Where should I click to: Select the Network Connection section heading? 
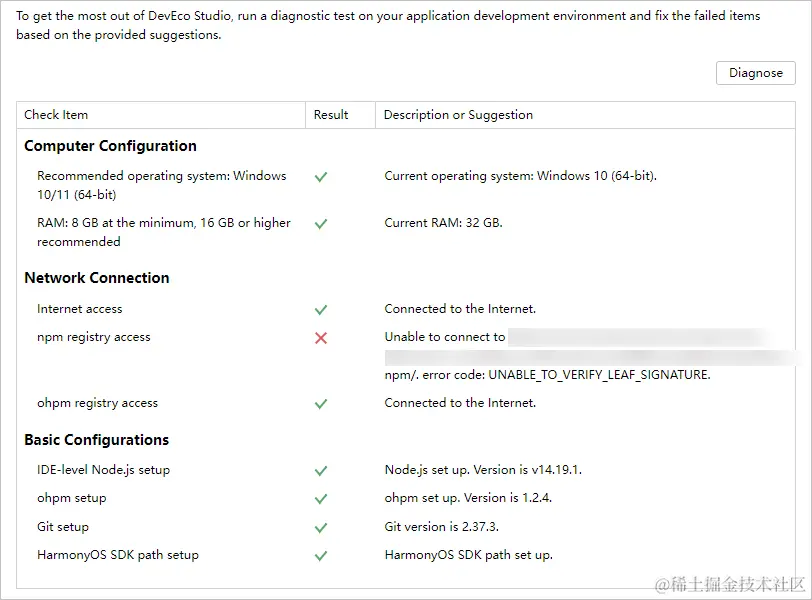click(97, 278)
